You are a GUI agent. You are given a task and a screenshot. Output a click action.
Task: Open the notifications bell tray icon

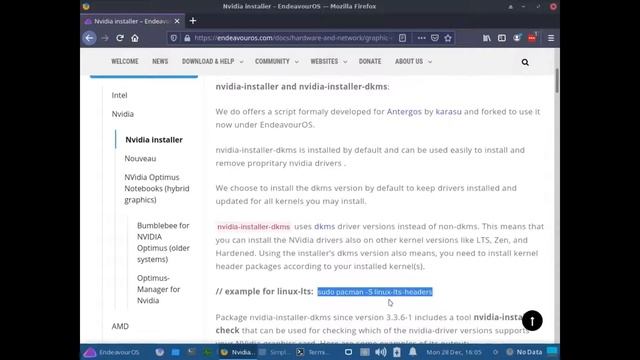coord(413,352)
